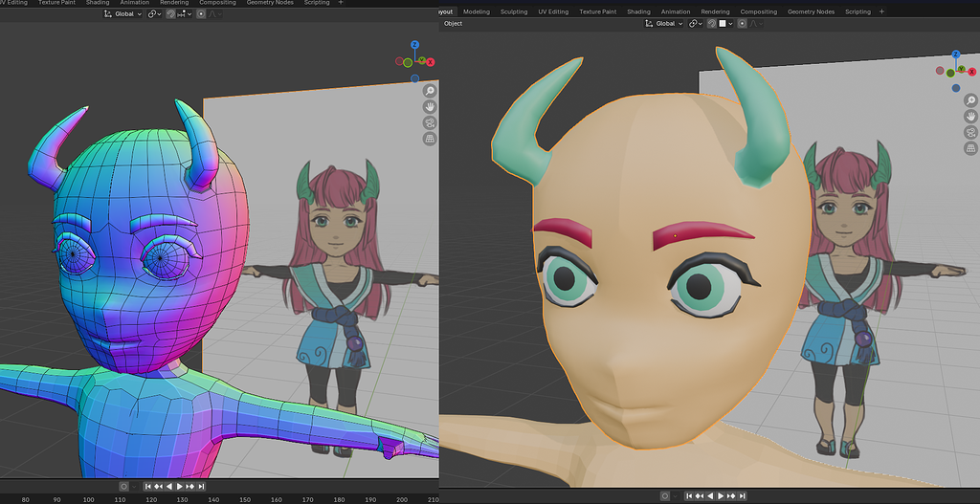Switch perspective/orthographic grid icon in left viewport
This screenshot has height=504, width=980.
click(x=430, y=139)
